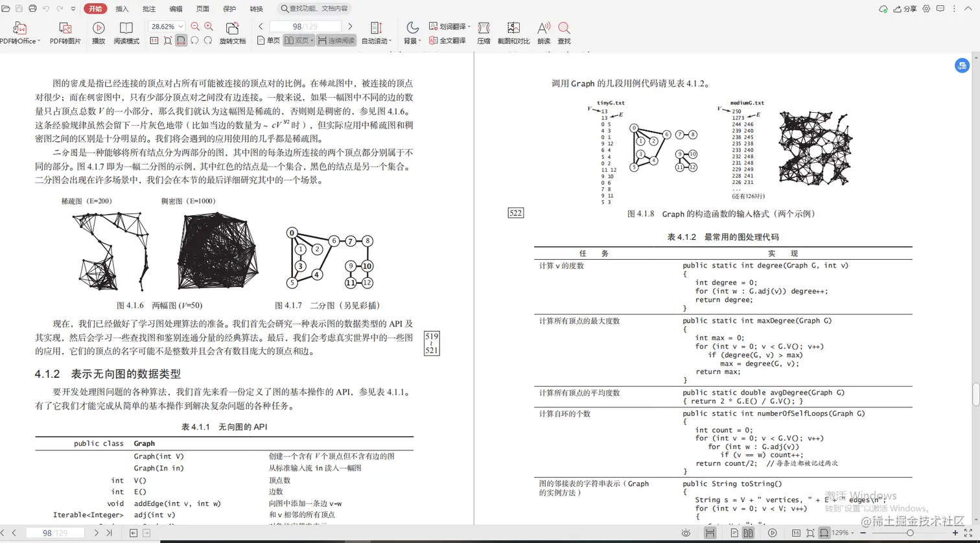The width and height of the screenshot is (980, 543).
Task: Start 朗读 read aloud
Action: coord(544,32)
